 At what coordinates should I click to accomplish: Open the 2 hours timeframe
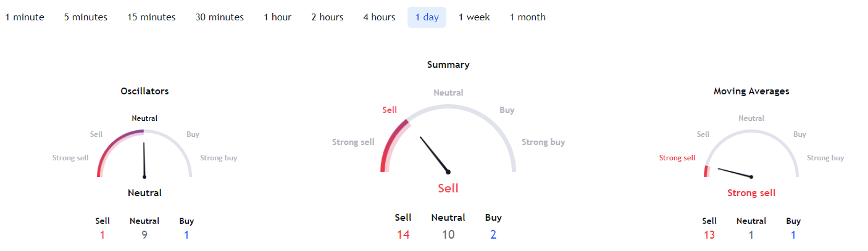327,17
